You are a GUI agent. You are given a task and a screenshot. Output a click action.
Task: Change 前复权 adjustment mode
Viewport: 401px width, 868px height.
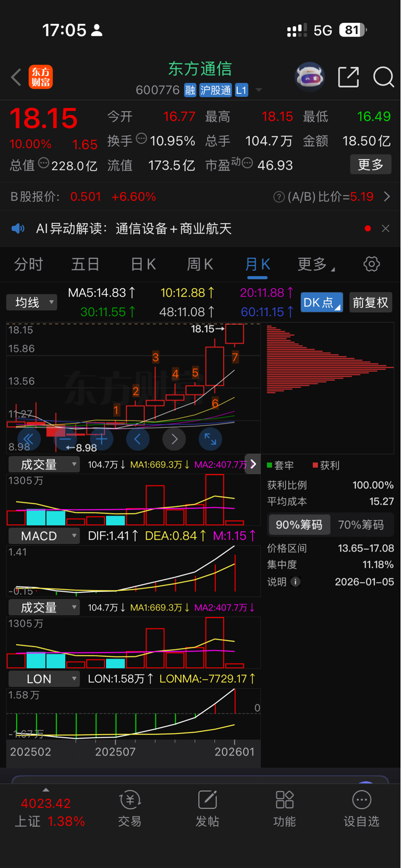point(370,302)
